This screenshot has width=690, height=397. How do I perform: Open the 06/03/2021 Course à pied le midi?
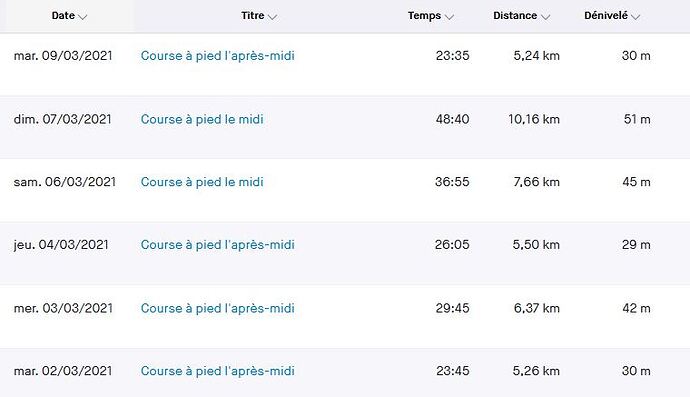click(x=202, y=182)
